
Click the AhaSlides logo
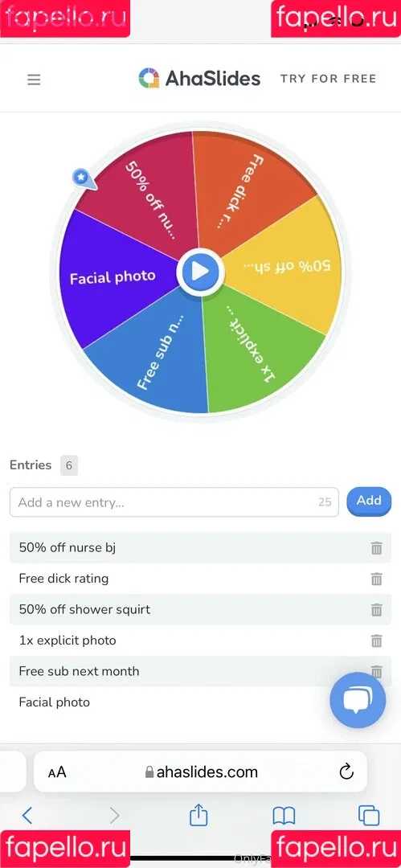[x=199, y=79]
